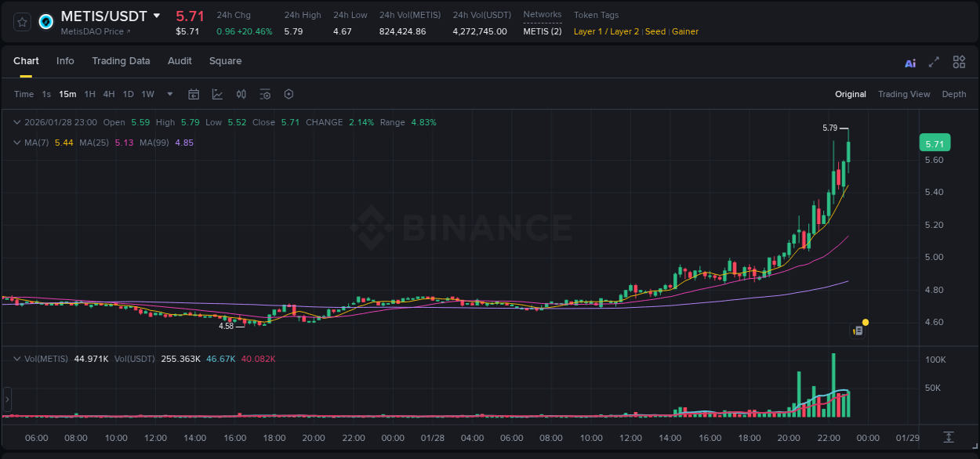Open the Square tab
Viewport: 980px width, 459px height.
(x=225, y=61)
